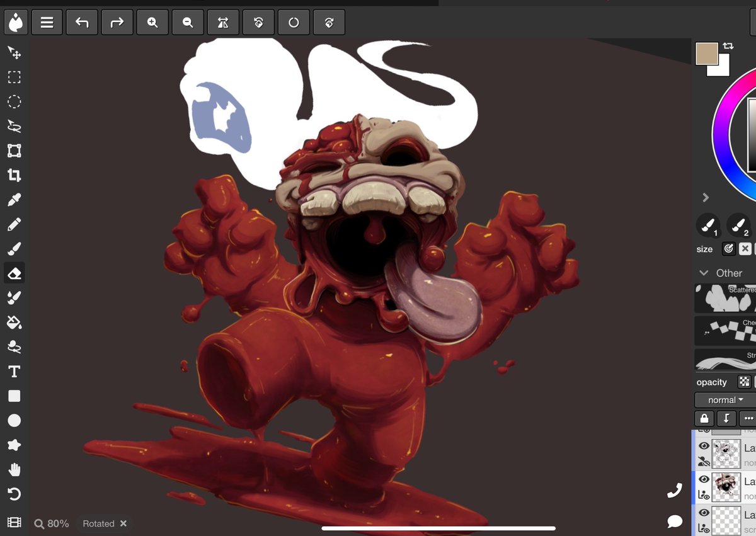Dismiss the Rotated view badge
The image size is (756, 536).
click(123, 523)
